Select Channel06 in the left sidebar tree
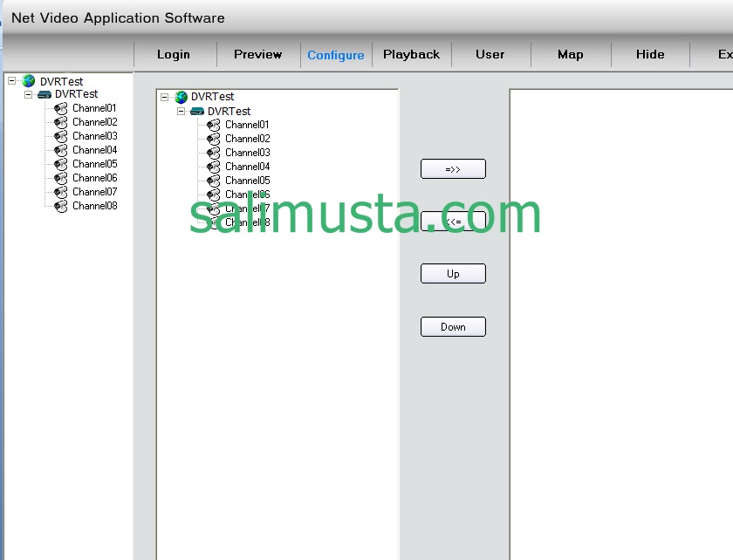Viewport: 733px width, 560px height. click(x=94, y=178)
